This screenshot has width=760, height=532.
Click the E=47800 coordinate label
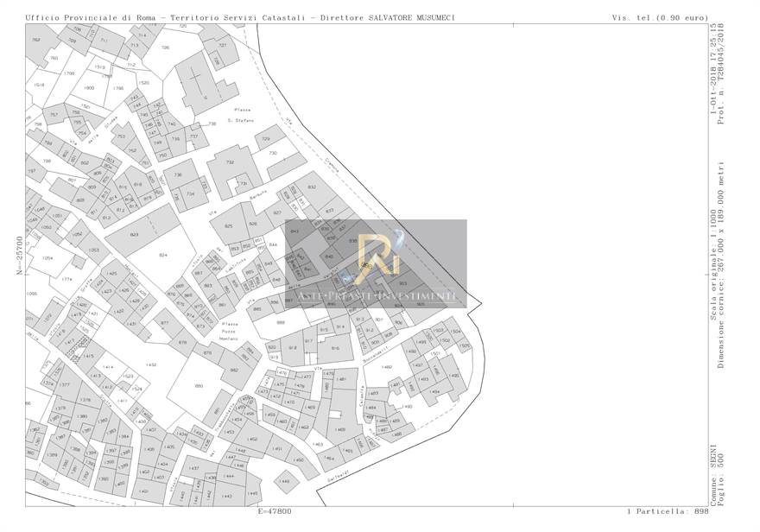275,510
